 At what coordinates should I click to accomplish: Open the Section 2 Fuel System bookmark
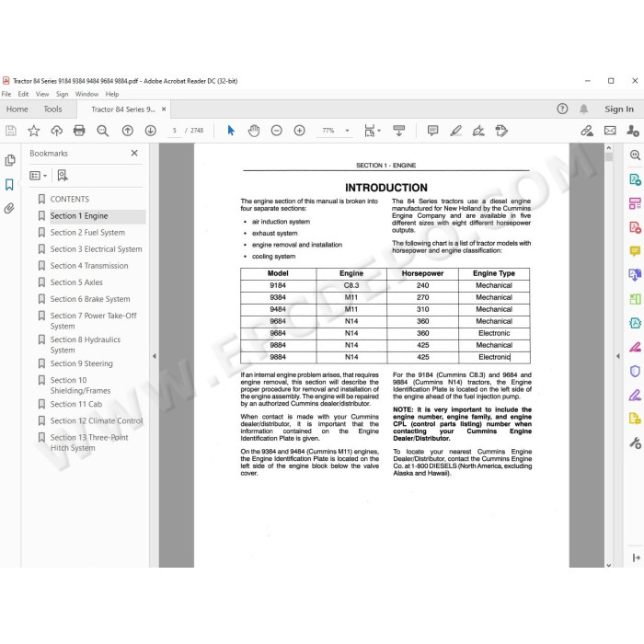pos(87,233)
